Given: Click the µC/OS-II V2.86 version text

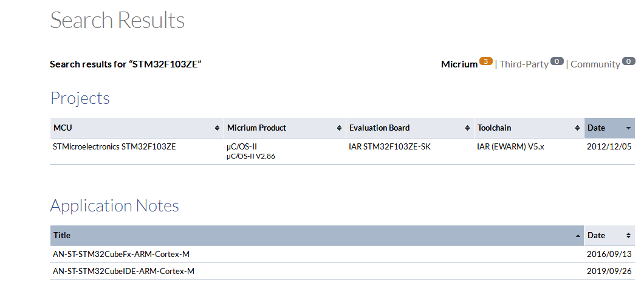Looking at the screenshot, I should 250,156.
